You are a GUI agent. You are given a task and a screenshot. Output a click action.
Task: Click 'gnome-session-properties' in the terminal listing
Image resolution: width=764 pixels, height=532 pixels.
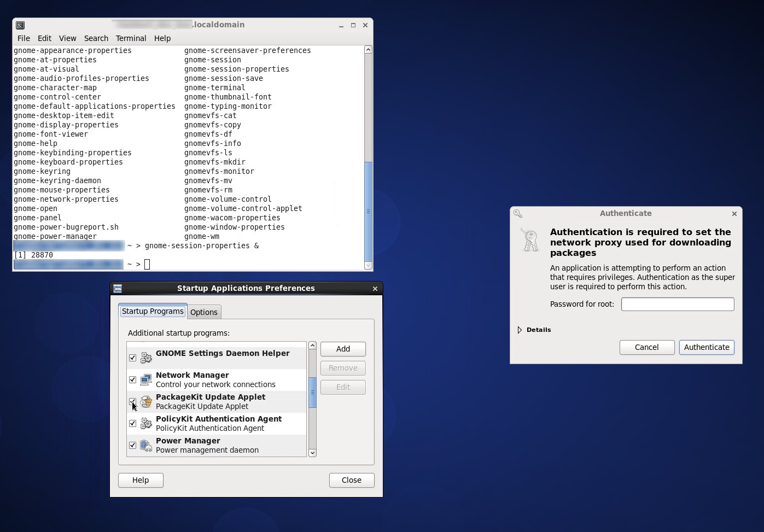tap(236, 69)
